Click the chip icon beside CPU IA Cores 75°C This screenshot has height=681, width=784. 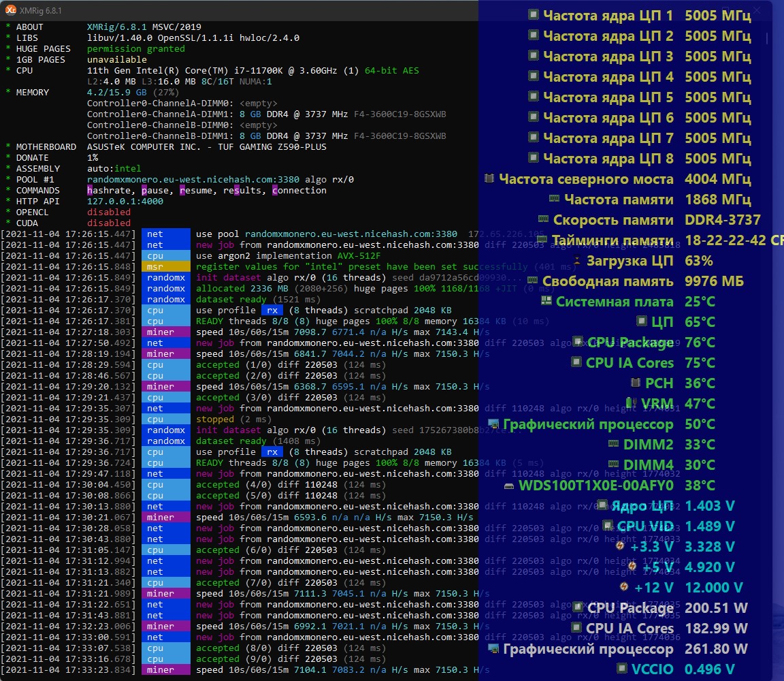tap(576, 361)
